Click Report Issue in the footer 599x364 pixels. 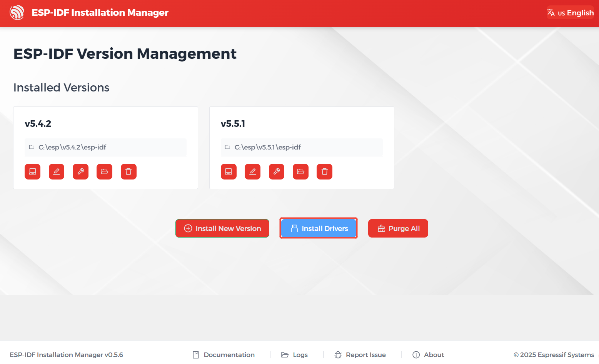coord(360,355)
